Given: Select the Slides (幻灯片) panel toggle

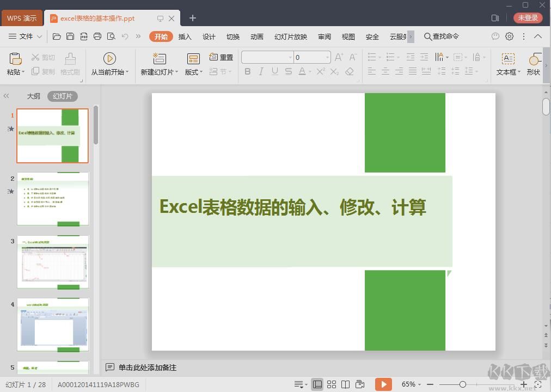Looking at the screenshot, I should 62,96.
